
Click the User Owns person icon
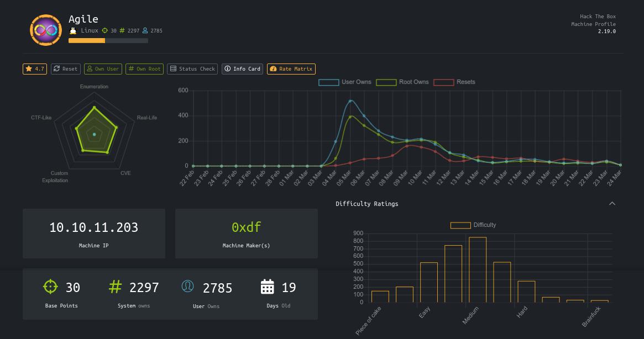click(x=188, y=287)
